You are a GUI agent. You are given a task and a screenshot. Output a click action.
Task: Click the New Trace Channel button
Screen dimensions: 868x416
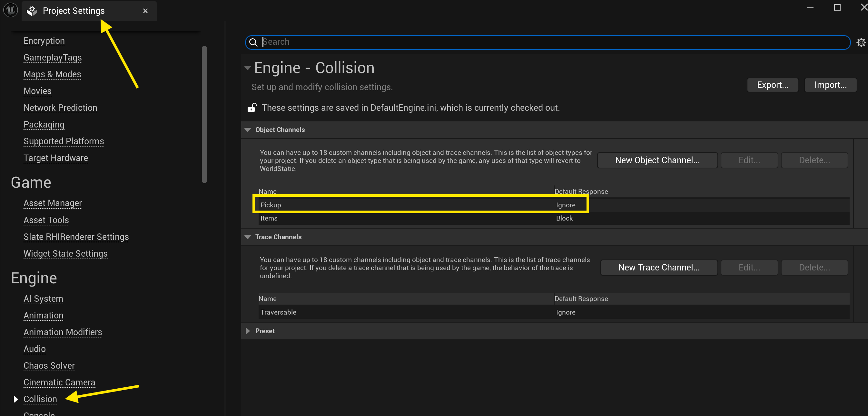(x=659, y=268)
